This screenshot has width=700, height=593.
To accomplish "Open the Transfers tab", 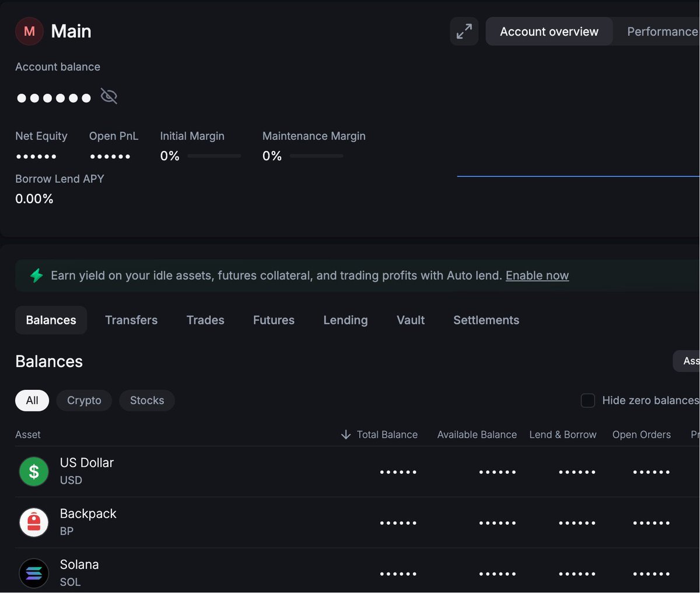I will [x=131, y=320].
